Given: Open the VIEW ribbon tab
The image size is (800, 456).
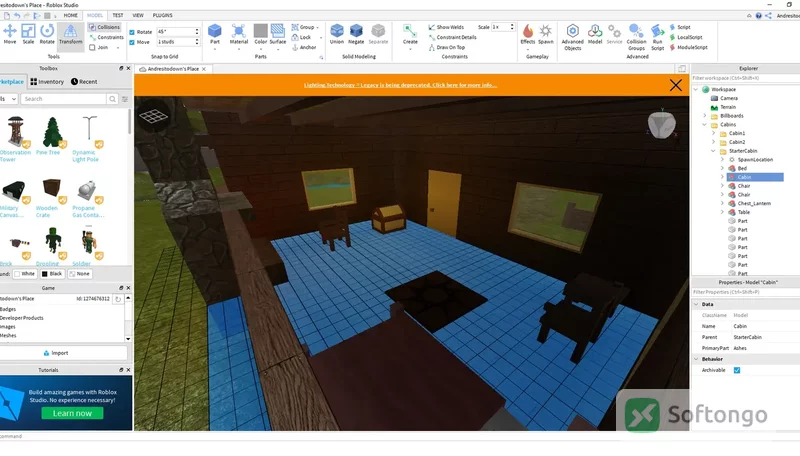Looking at the screenshot, I should tap(138, 15).
